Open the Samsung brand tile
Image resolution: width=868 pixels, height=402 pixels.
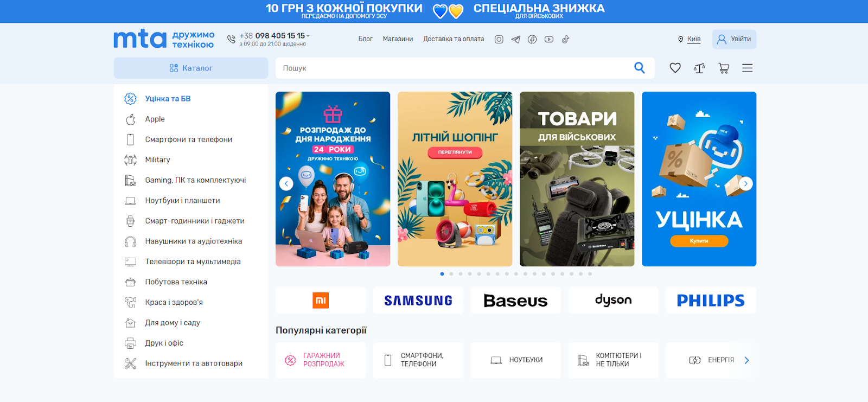tap(418, 300)
